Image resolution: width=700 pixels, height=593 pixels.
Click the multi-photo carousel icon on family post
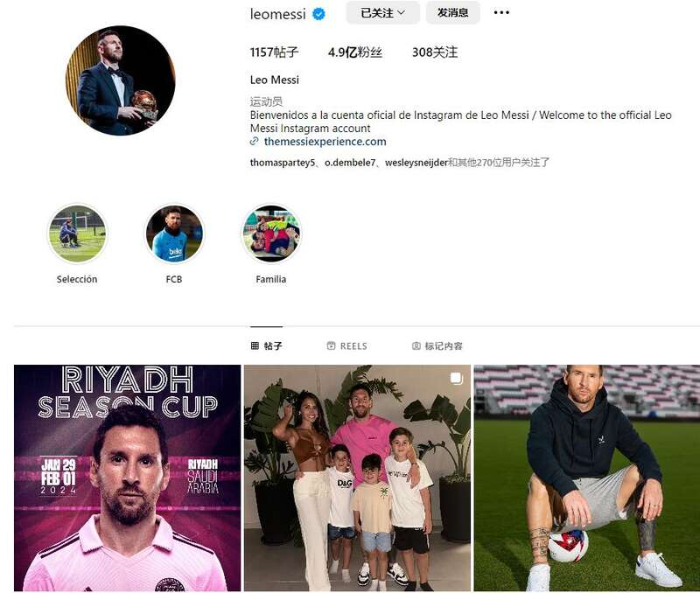[x=456, y=379]
